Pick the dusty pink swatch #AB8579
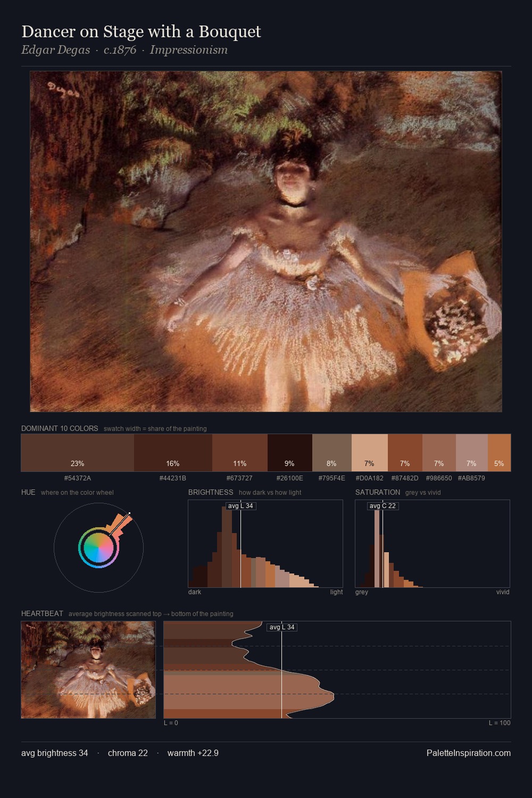 point(471,453)
